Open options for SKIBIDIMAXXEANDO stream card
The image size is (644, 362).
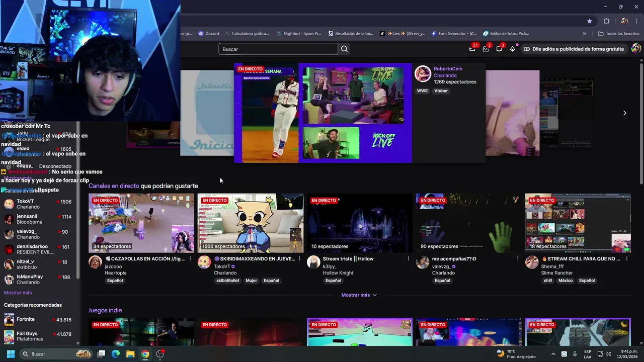coord(299,259)
